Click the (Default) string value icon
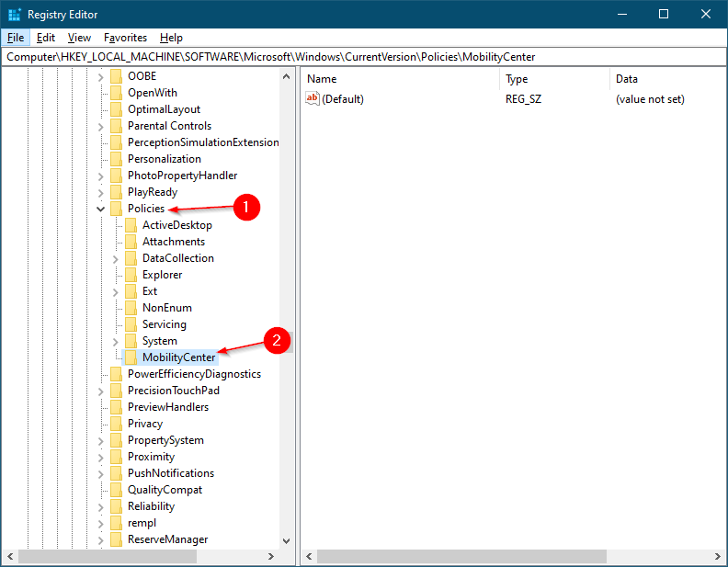Screen dimensions: 728x567 click(x=313, y=98)
